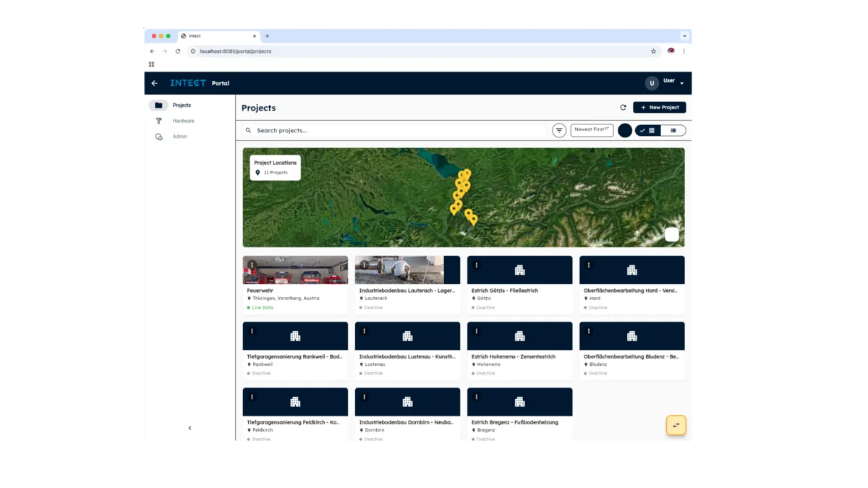
Task: Click the Projects page heading
Action: [x=258, y=108]
